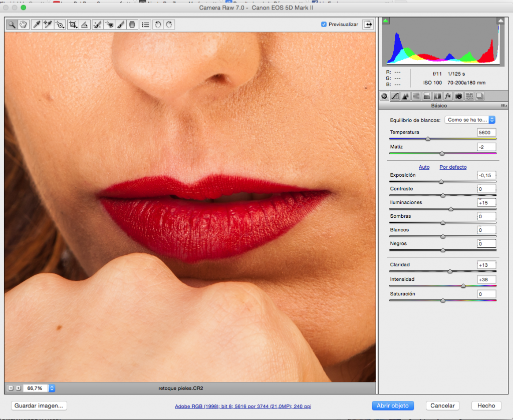Choose the Crop tool
The image size is (513, 420).
pos(73,24)
